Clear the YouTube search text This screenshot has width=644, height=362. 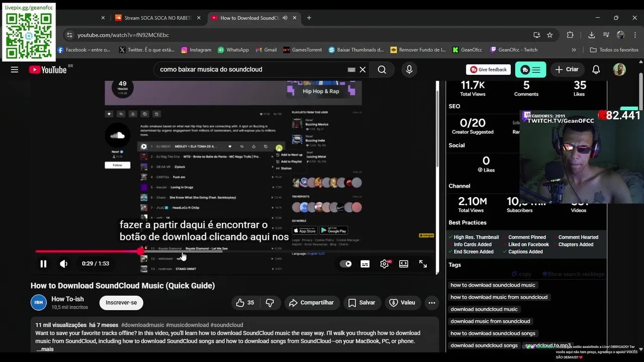[362, 70]
